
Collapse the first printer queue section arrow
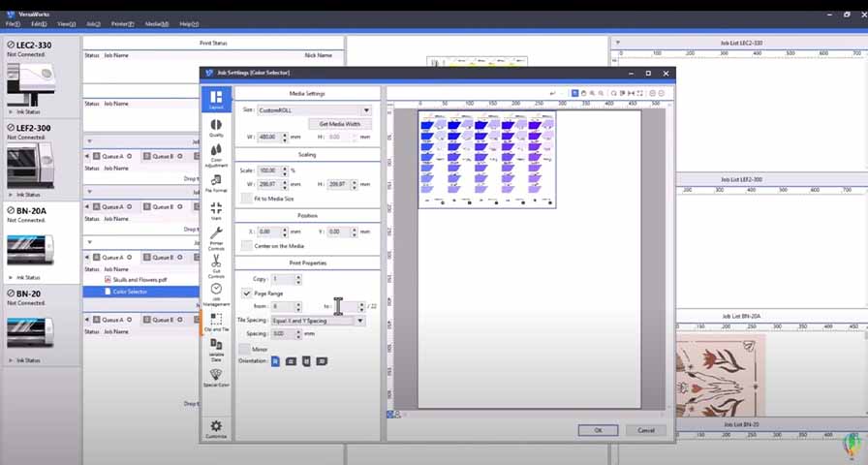click(90, 141)
